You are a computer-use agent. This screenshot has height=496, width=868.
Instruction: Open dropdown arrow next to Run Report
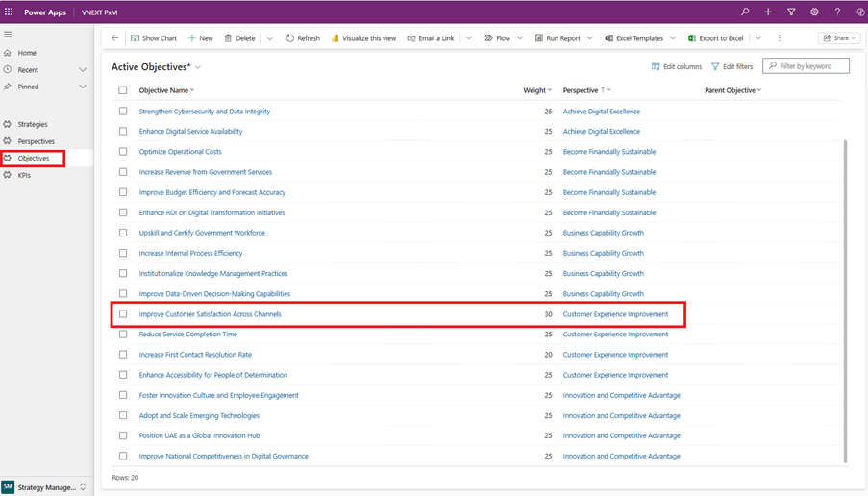(589, 38)
